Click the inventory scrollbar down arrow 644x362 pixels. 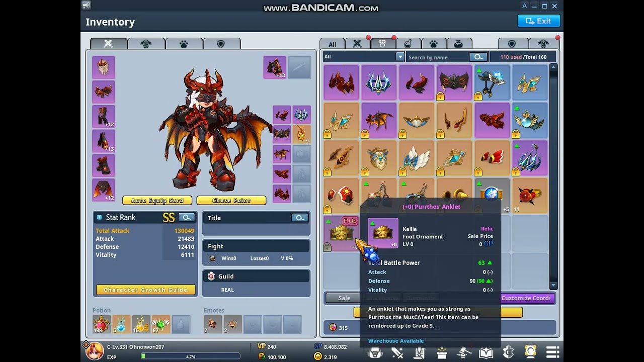(553, 286)
